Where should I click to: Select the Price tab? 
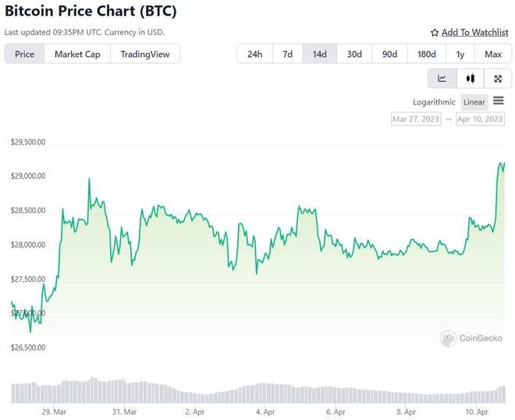click(24, 54)
